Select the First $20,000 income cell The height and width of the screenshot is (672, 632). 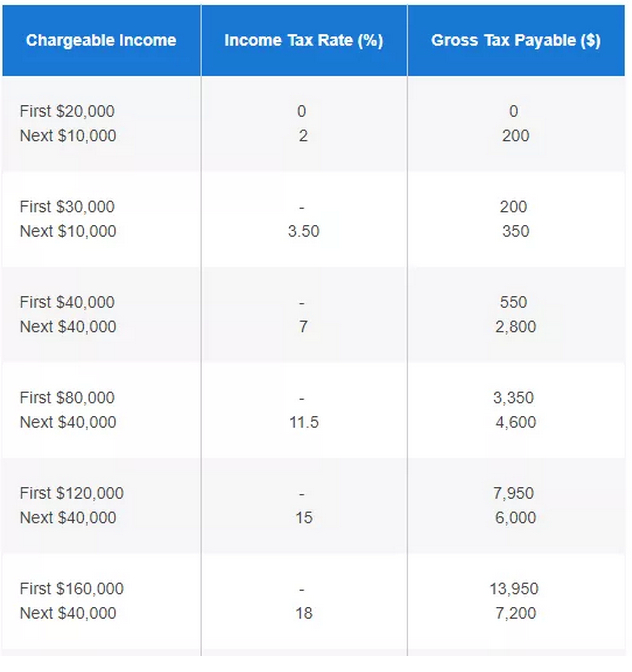click(x=67, y=111)
